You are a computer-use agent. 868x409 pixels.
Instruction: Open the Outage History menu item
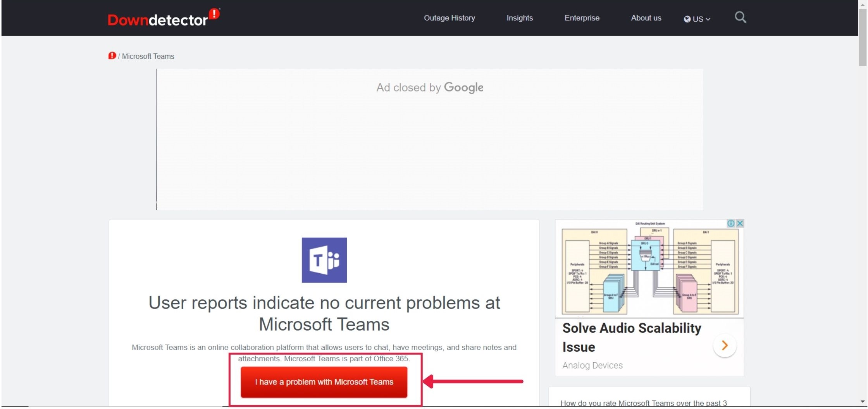pos(449,18)
